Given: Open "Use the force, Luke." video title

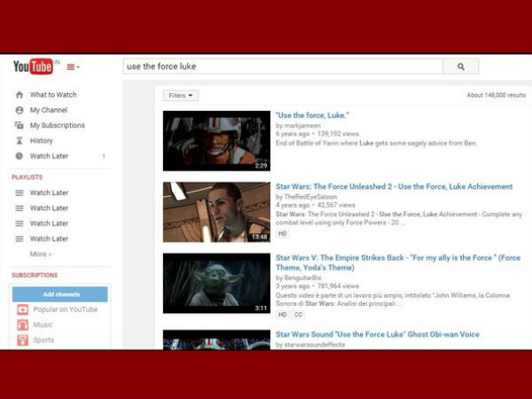Looking at the screenshot, I should click(x=312, y=115).
